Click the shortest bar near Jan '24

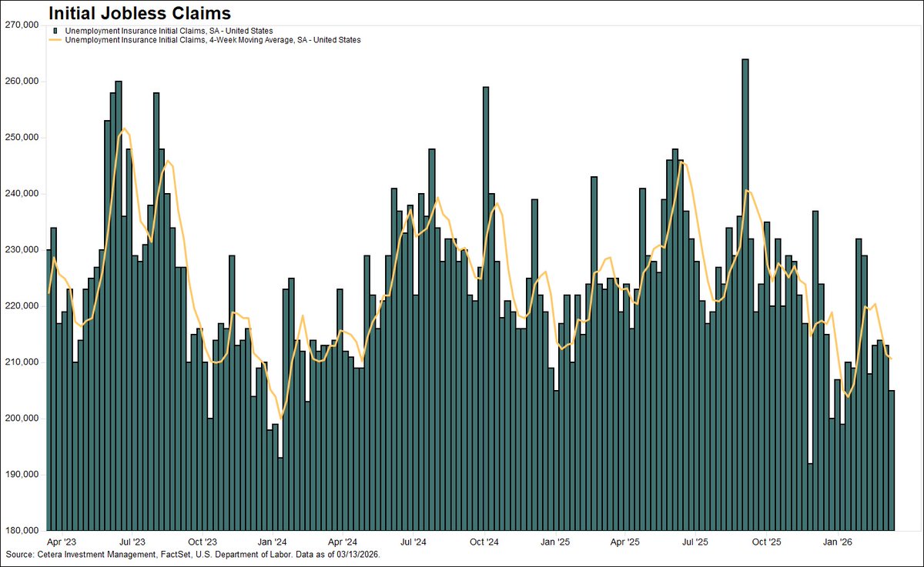click(279, 492)
